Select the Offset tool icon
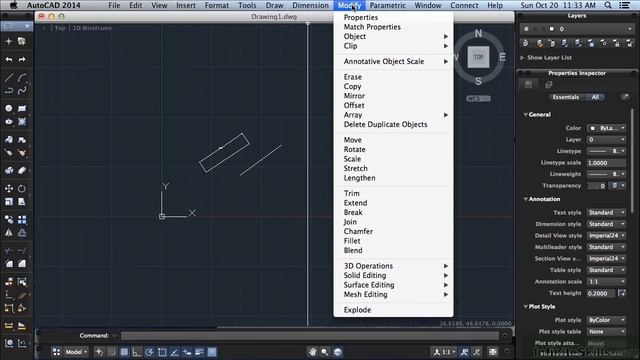Screen dimensions: 640x360 (22, 233)
